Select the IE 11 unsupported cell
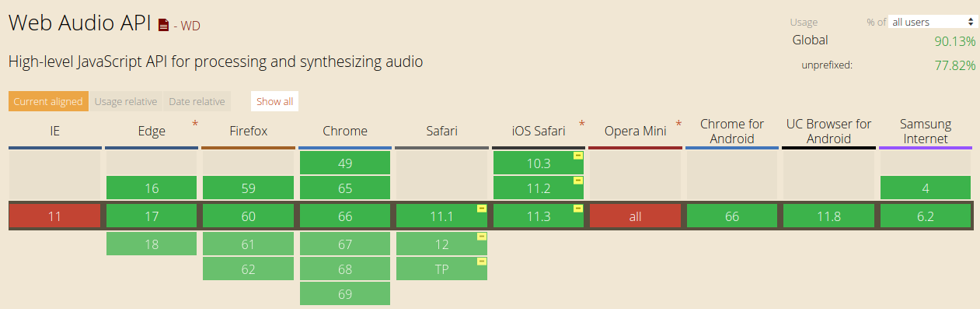980x309 pixels. (54, 216)
